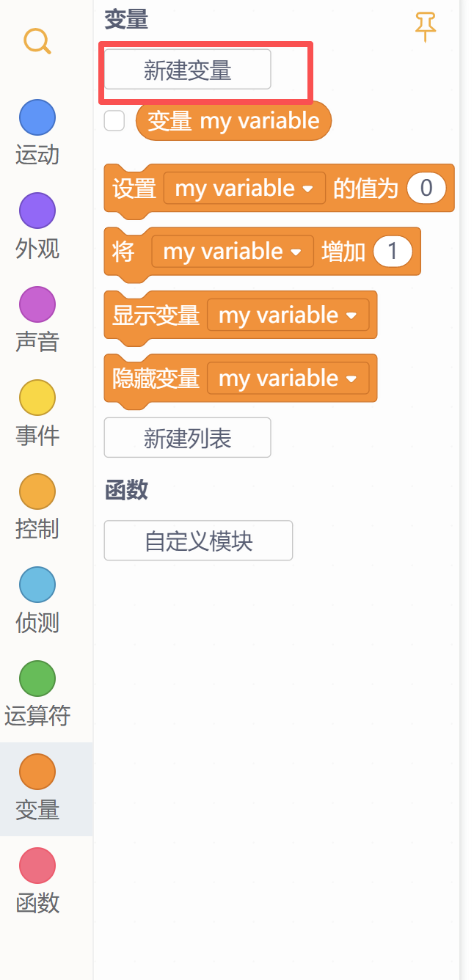Toggle the my variable stage display checkbox
This screenshot has height=980, width=474.
pyautogui.click(x=114, y=120)
